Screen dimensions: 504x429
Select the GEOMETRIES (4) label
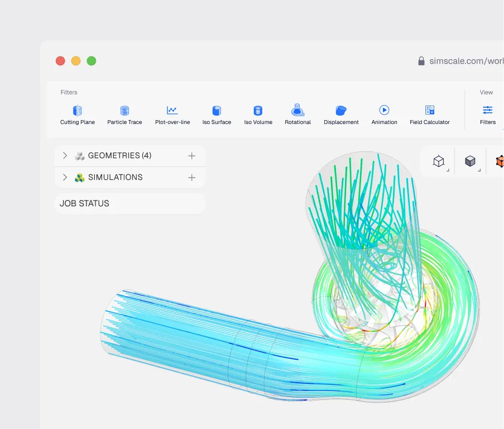(x=119, y=156)
